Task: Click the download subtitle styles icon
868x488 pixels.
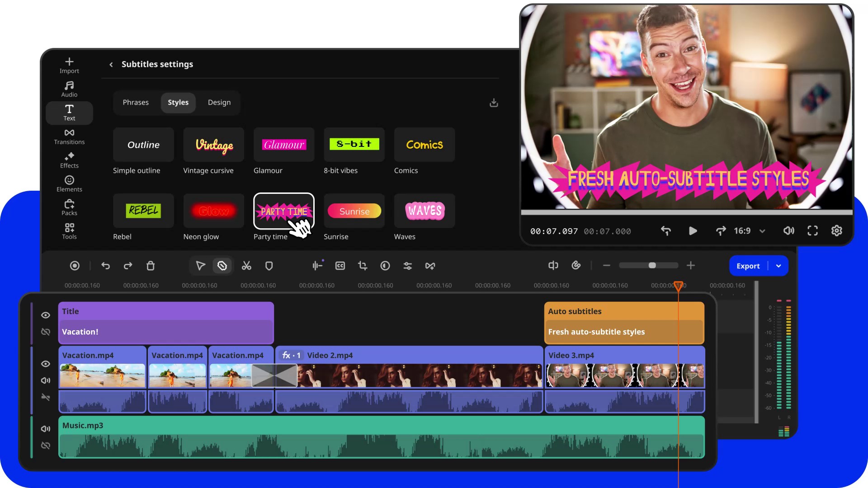Action: pos(494,103)
